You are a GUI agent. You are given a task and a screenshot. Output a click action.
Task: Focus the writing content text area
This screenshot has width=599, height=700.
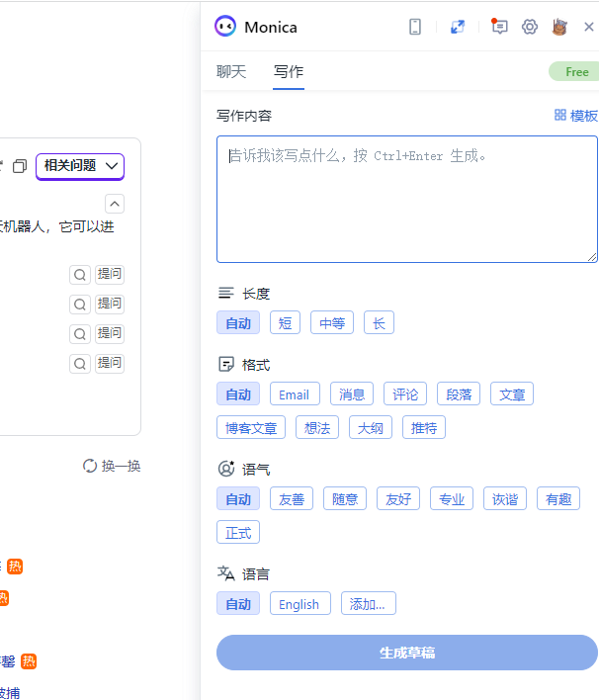tap(407, 199)
